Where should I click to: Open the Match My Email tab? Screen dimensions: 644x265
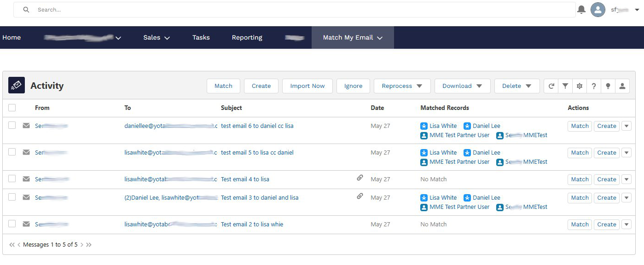pos(353,38)
